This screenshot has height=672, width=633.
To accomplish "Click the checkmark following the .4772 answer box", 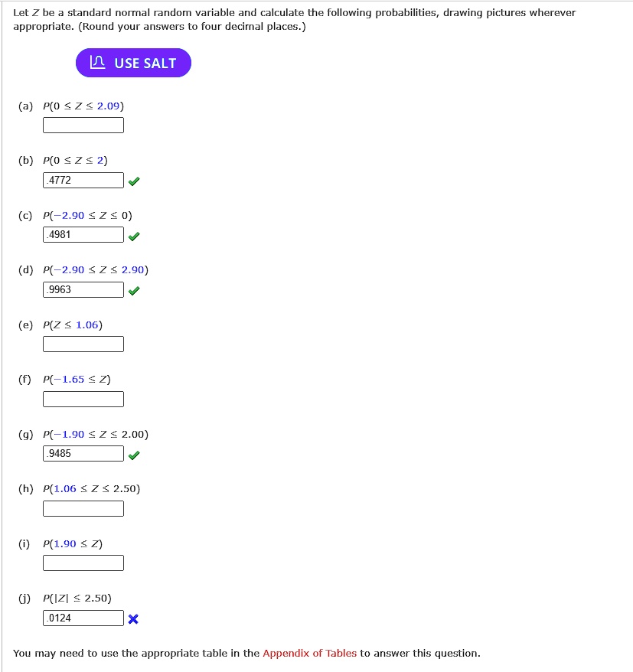I will (134, 181).
